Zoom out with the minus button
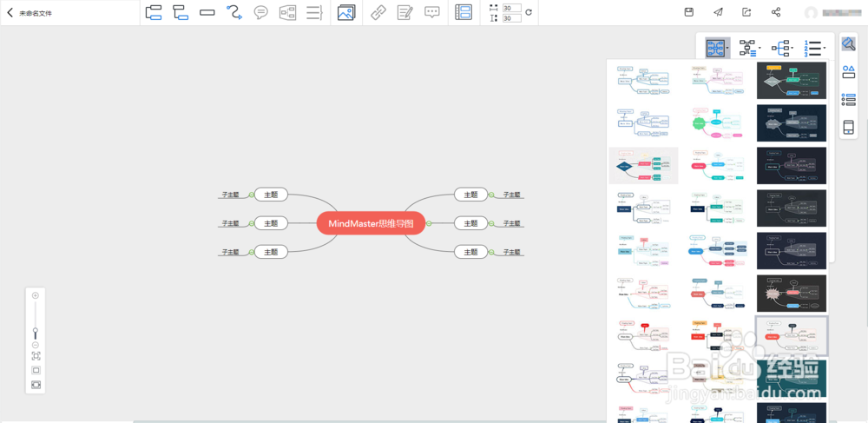This screenshot has height=423, width=868. pos(36,345)
